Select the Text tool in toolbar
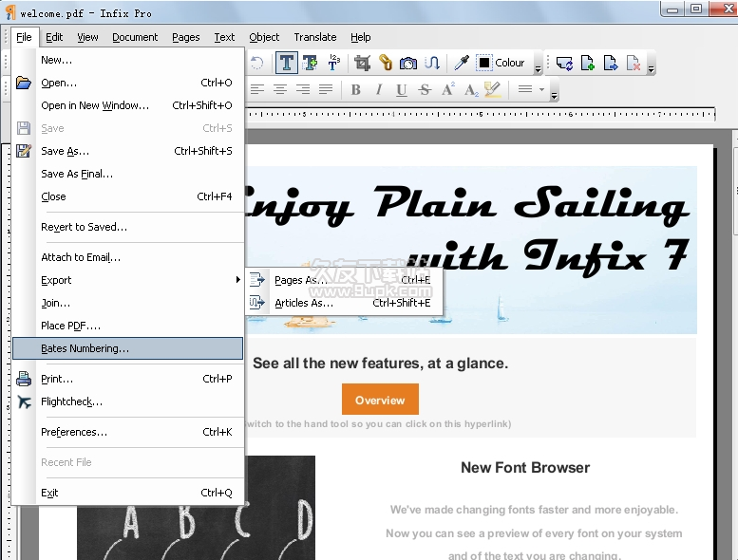This screenshot has height=560, width=738. 286,63
